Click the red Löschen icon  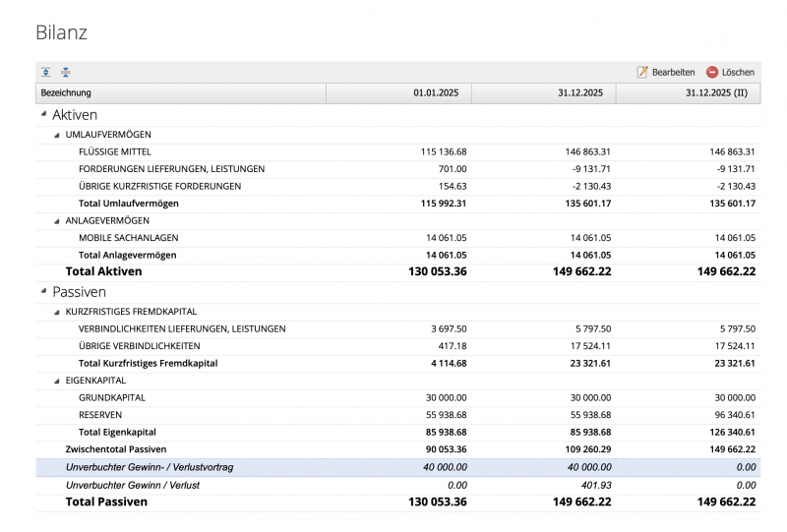coord(712,72)
